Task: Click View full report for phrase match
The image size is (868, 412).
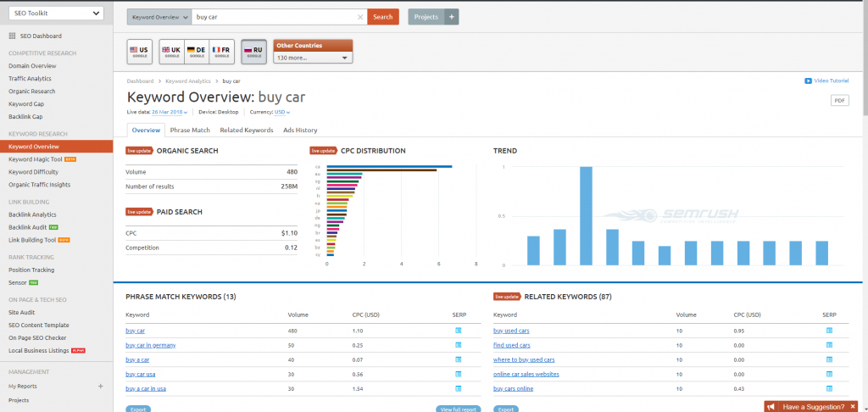Action: 458,409
